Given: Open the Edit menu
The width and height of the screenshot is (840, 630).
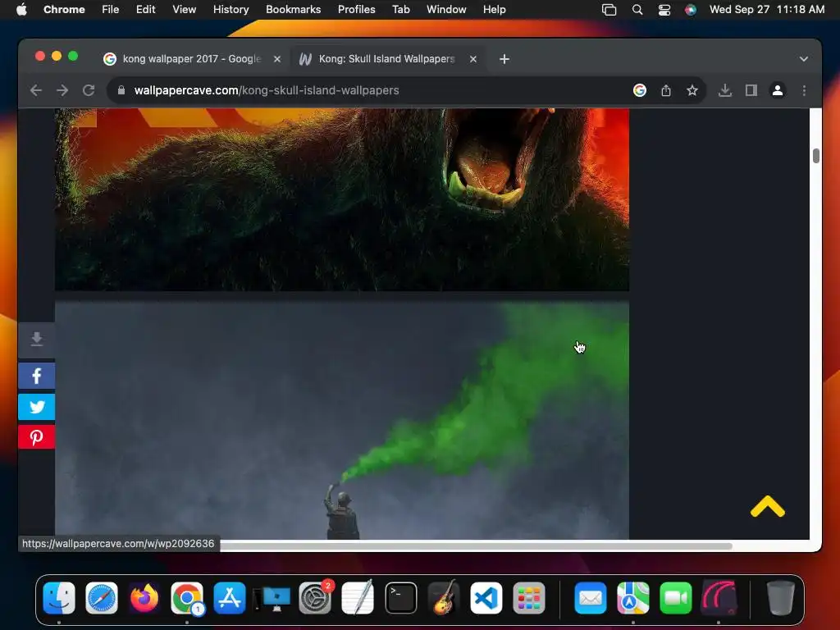Looking at the screenshot, I should click(x=145, y=10).
